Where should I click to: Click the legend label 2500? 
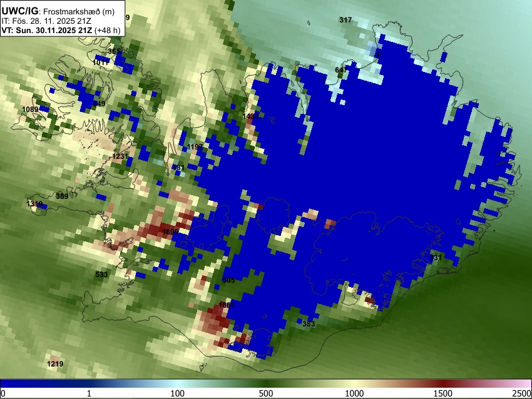522,393
